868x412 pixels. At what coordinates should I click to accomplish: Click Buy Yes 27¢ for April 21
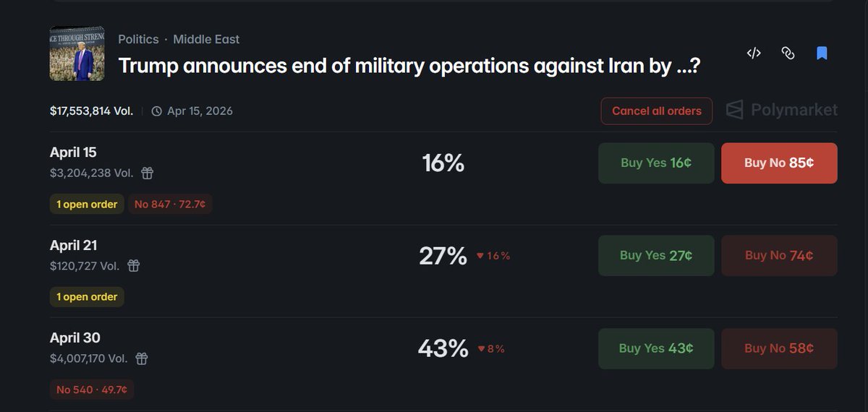[656, 255]
